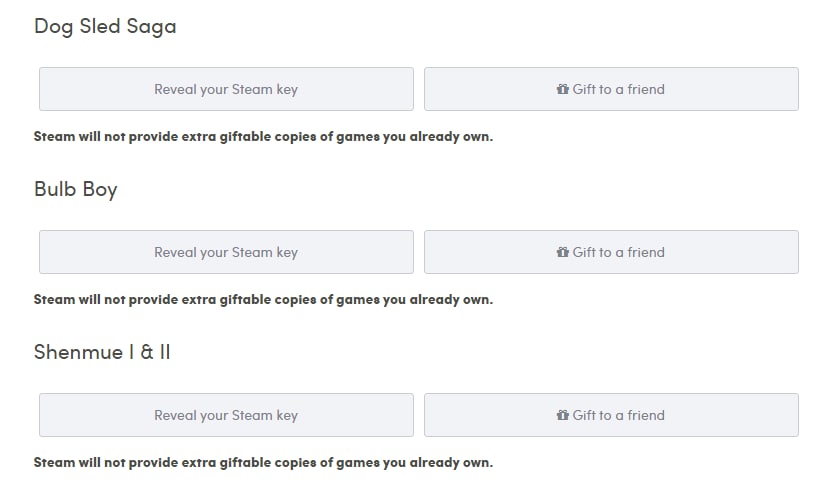Select the Bulb Boy game title
This screenshot has height=483, width=836.
76,190
